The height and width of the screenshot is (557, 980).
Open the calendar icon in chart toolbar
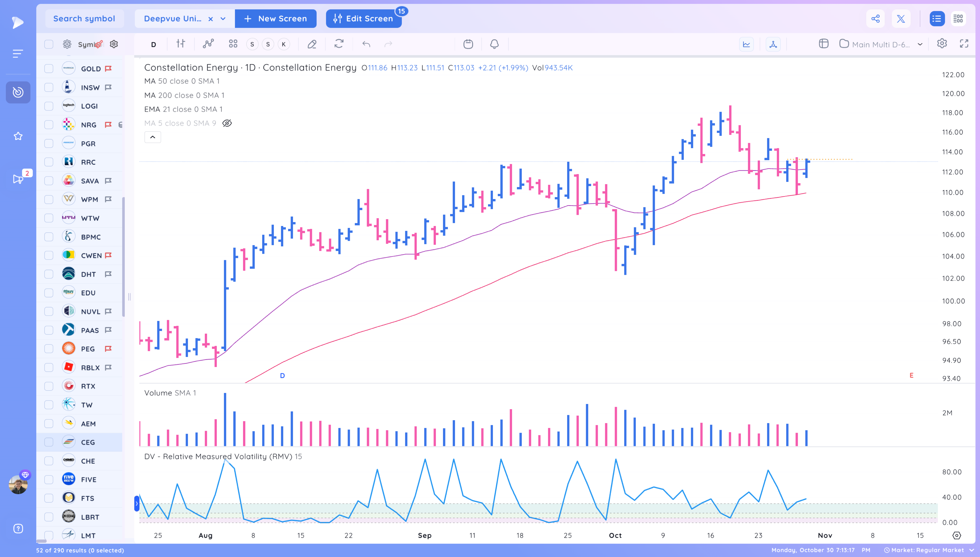[468, 44]
